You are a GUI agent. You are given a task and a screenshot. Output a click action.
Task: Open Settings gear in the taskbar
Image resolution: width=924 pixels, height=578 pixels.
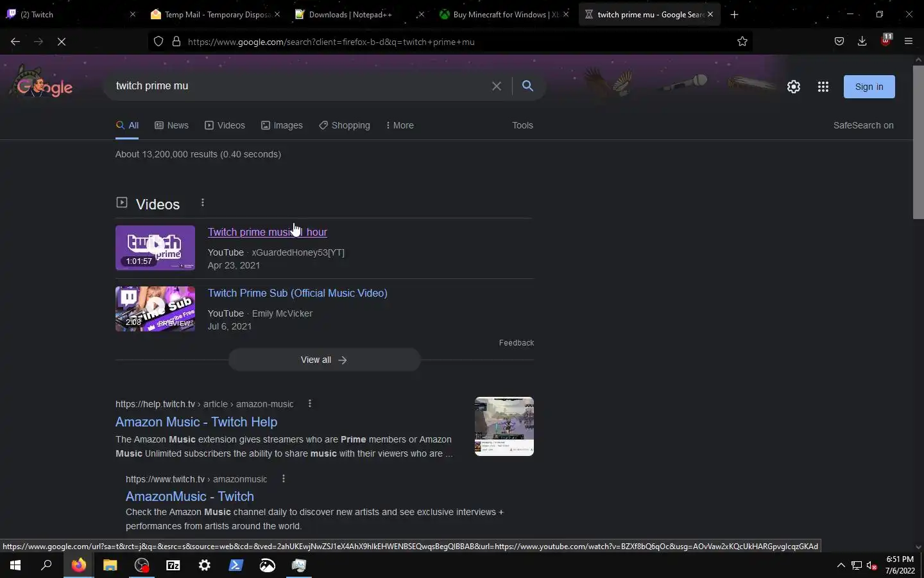tap(204, 565)
